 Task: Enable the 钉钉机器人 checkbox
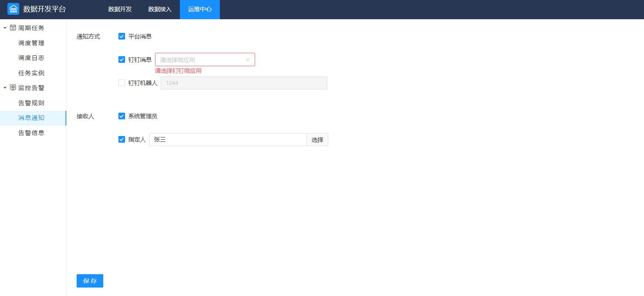point(122,83)
